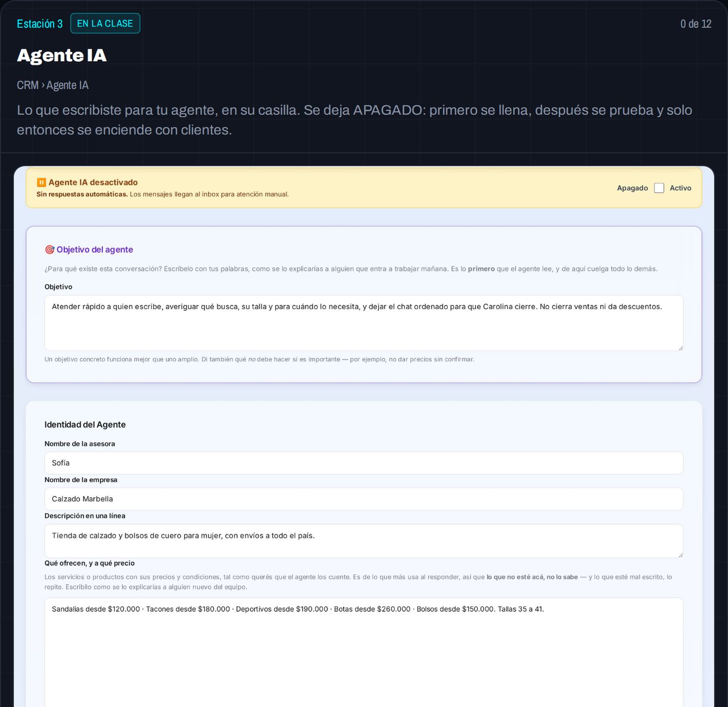Viewport: 728px width, 707px height.
Task: Focus the Nombre de la asesora field
Action: click(x=364, y=463)
